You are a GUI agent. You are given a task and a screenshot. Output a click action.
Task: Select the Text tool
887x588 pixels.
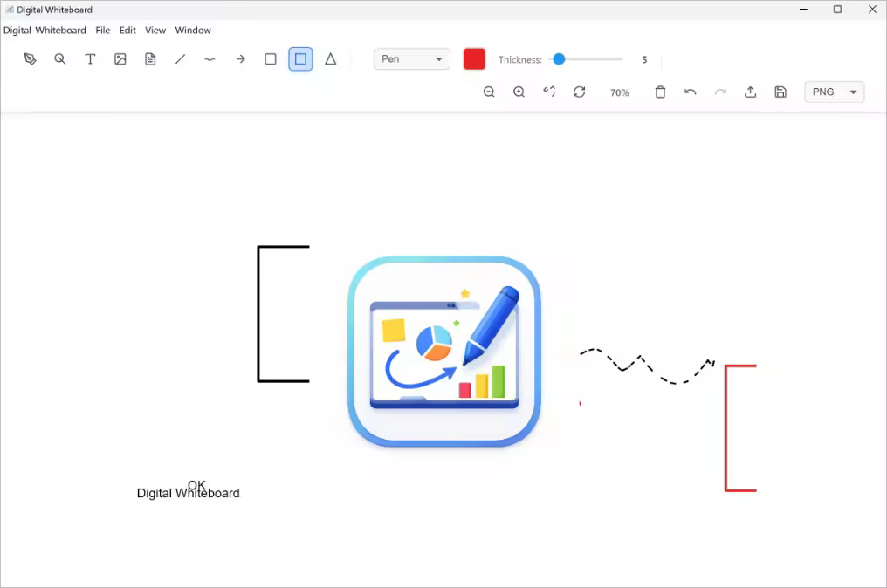point(90,58)
